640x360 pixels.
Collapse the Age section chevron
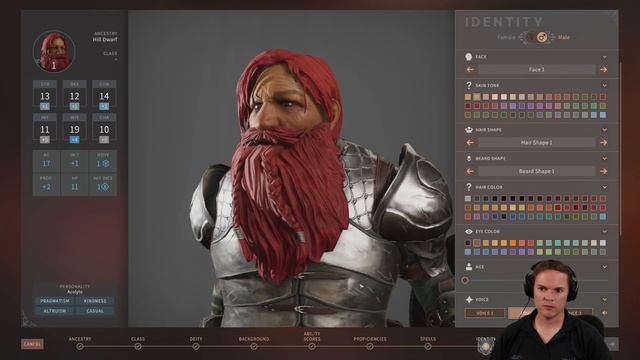(604, 267)
